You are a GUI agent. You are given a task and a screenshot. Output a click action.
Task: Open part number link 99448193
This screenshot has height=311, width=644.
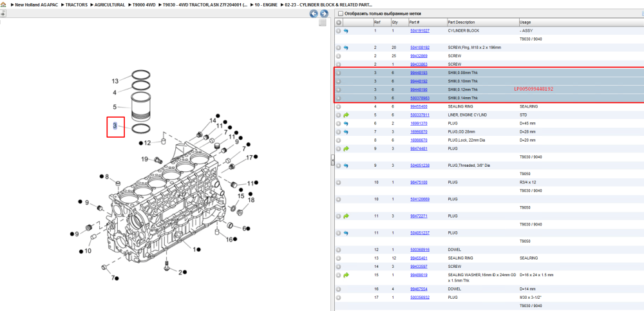click(419, 73)
